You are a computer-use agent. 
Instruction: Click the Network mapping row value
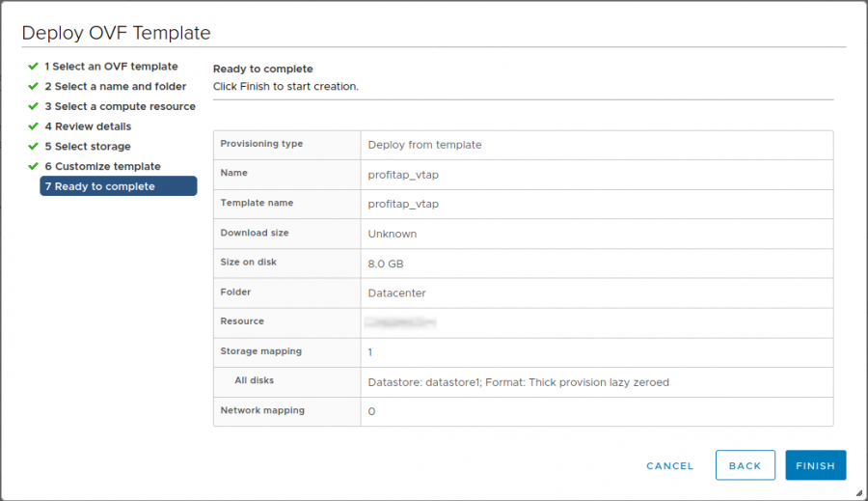pyautogui.click(x=372, y=411)
